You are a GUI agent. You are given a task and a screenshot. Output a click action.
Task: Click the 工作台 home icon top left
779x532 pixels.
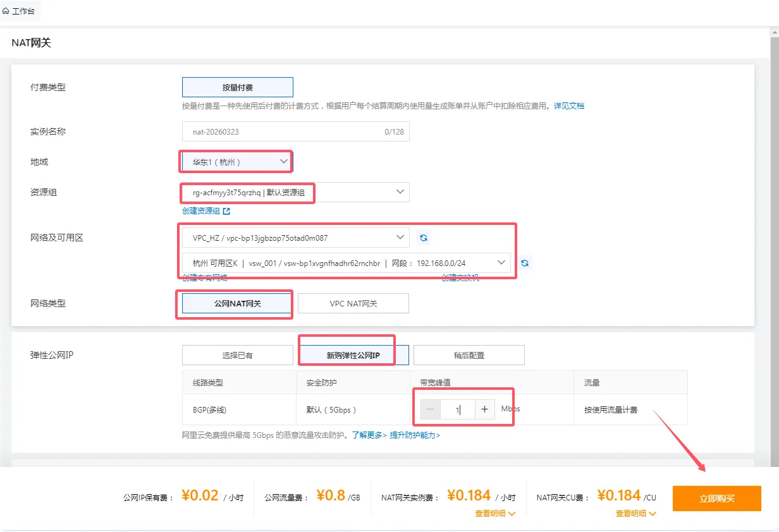19,11
